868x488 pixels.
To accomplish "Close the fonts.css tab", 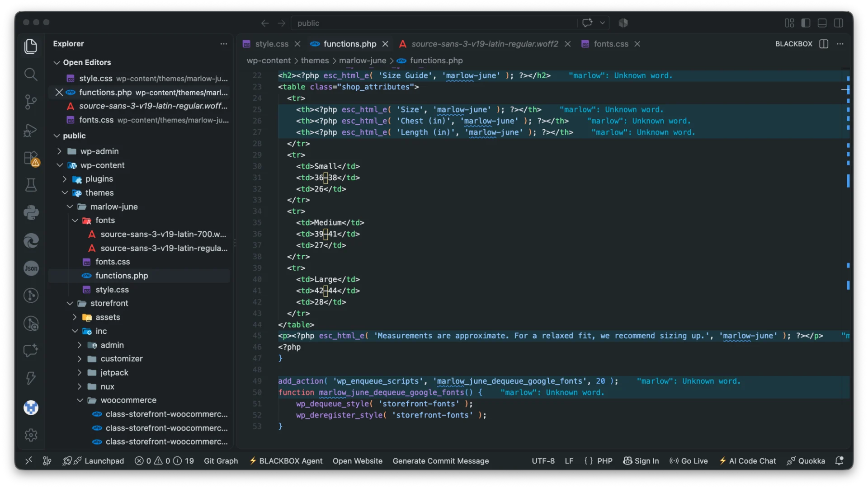I will (637, 44).
